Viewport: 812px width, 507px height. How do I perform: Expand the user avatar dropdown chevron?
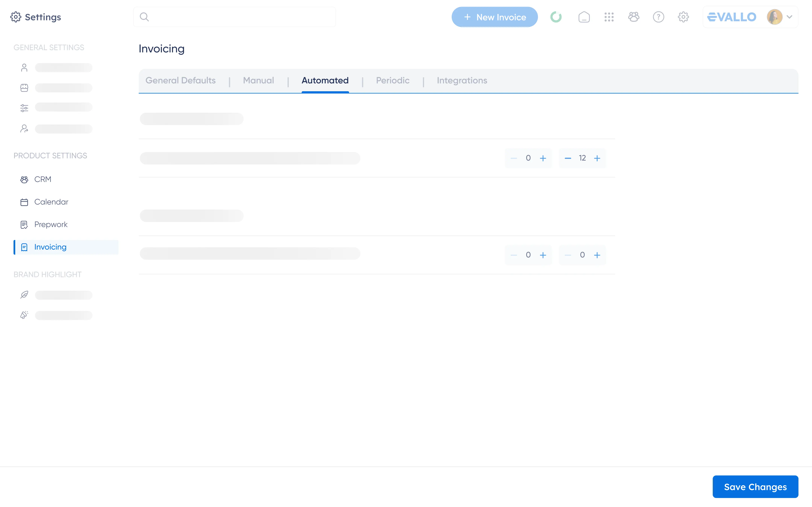[x=789, y=17]
